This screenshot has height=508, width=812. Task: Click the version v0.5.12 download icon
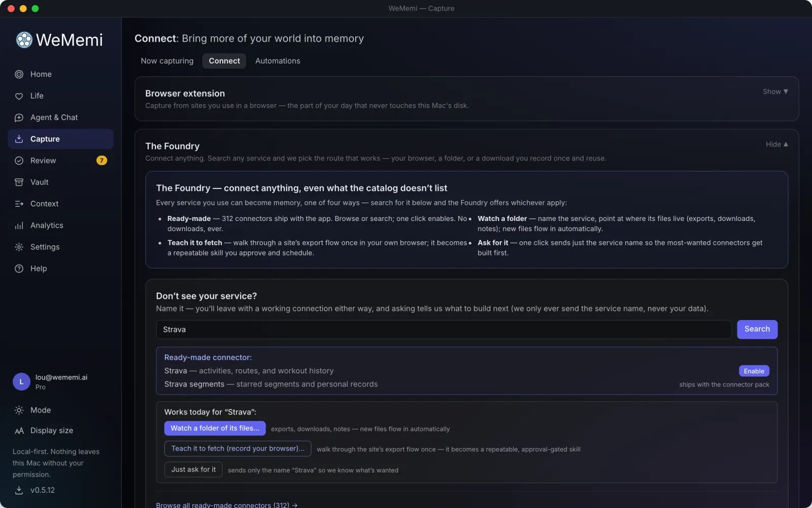(x=19, y=490)
